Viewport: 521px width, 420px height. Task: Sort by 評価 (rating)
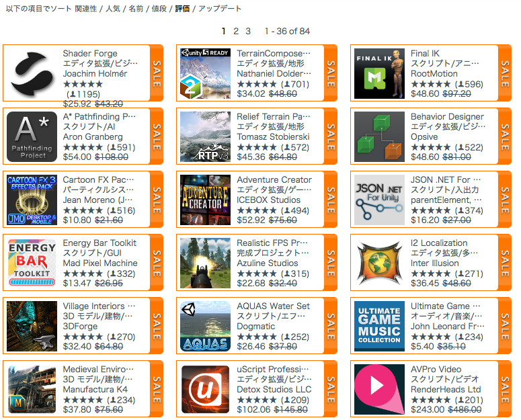(182, 9)
